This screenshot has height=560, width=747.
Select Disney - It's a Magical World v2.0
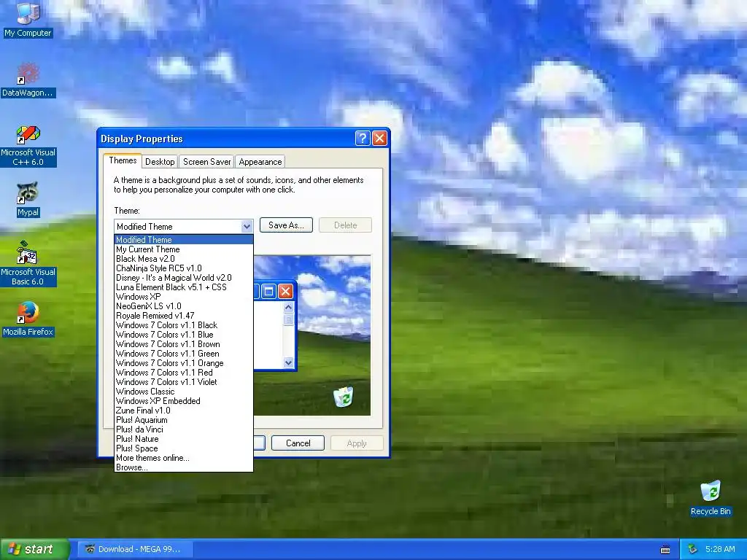click(x=183, y=278)
